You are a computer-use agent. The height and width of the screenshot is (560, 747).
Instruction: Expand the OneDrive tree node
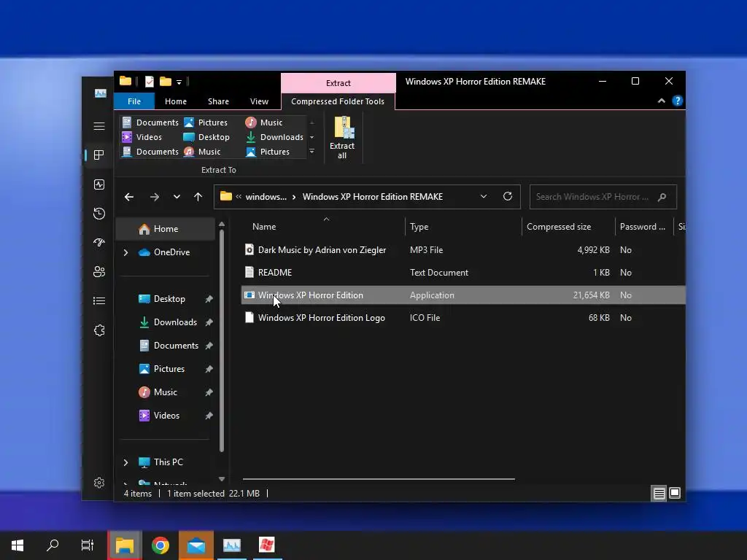coord(125,252)
